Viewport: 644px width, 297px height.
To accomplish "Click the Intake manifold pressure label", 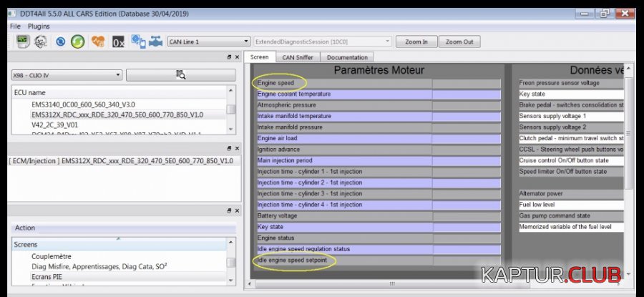I will tap(290, 127).
